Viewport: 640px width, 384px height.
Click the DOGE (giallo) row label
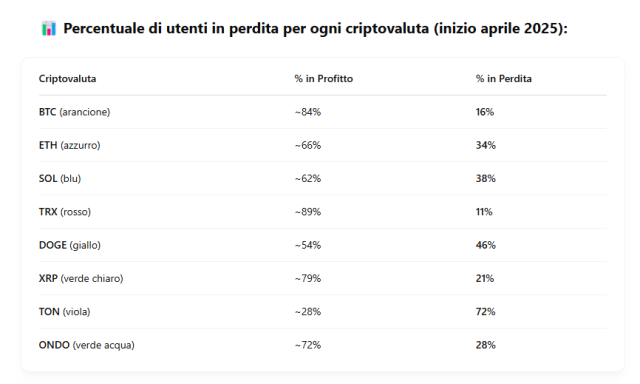click(70, 245)
